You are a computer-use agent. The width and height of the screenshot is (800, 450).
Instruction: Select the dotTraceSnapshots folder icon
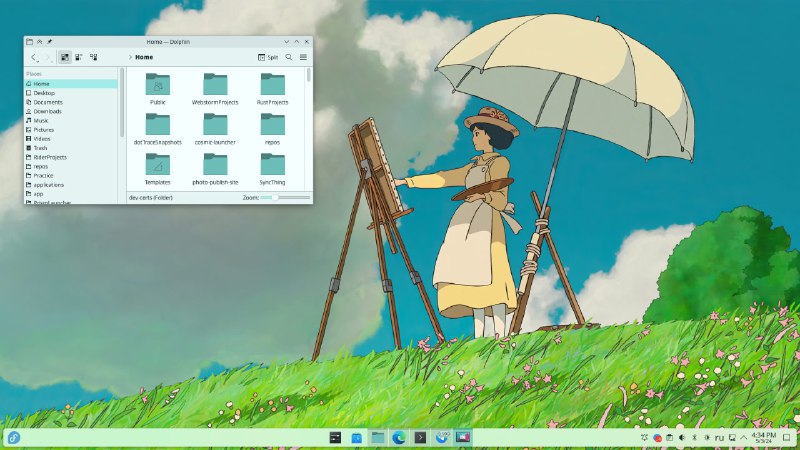[158, 124]
